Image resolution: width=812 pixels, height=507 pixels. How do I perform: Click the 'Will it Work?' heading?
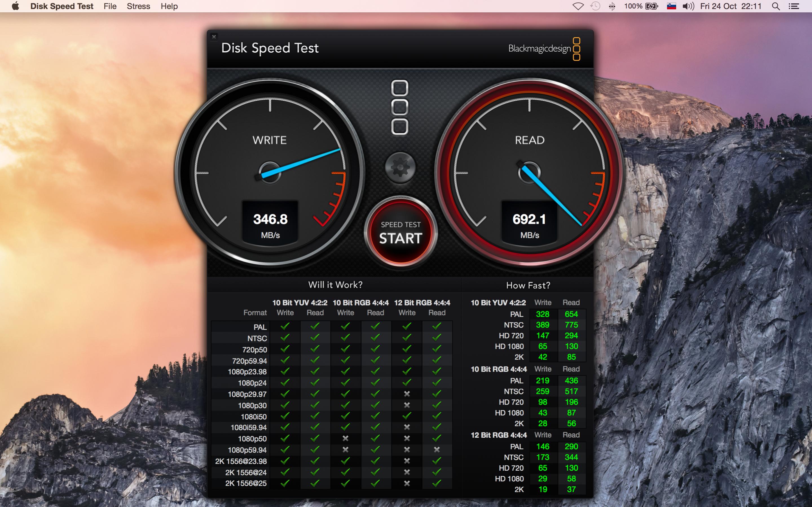coord(335,285)
